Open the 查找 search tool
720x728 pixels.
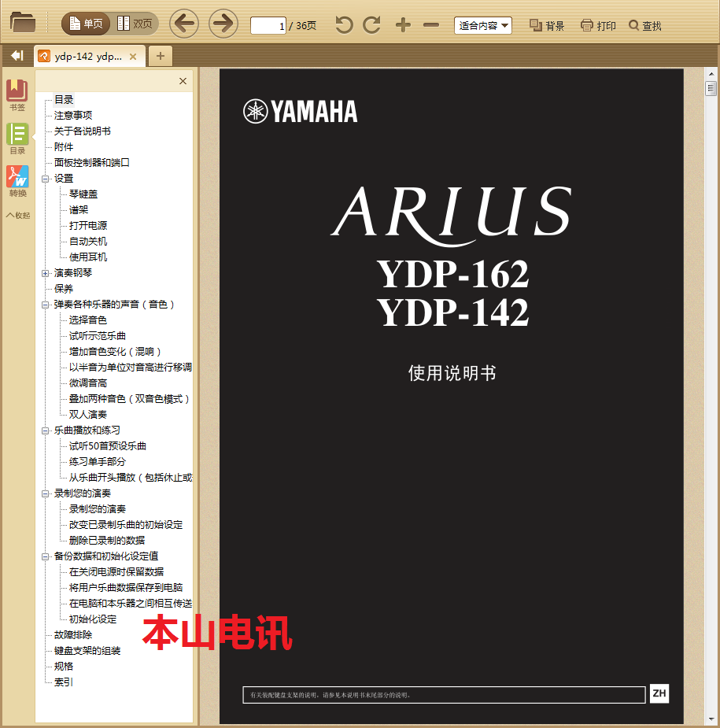click(644, 25)
